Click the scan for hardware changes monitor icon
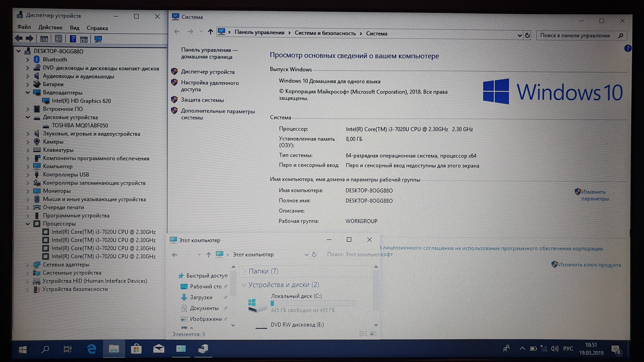Viewport: 644px width, 362px height. (x=98, y=39)
